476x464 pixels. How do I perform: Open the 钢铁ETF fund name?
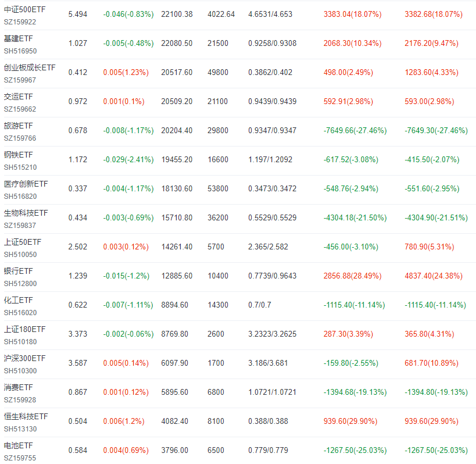[x=18, y=155]
